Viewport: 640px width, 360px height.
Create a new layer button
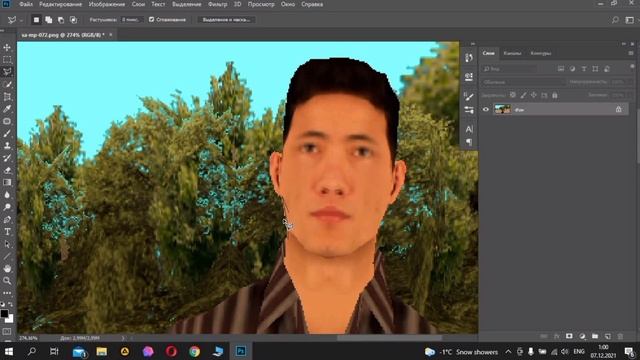(x=608, y=336)
